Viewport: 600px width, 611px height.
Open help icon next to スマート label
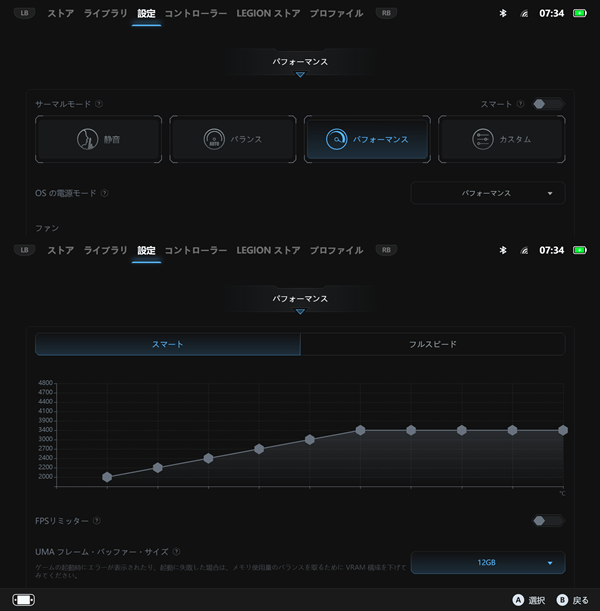(520, 104)
